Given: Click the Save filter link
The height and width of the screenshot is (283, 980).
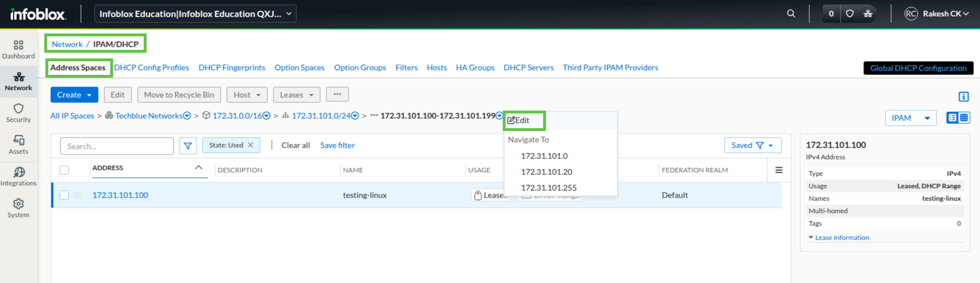Looking at the screenshot, I should [337, 145].
